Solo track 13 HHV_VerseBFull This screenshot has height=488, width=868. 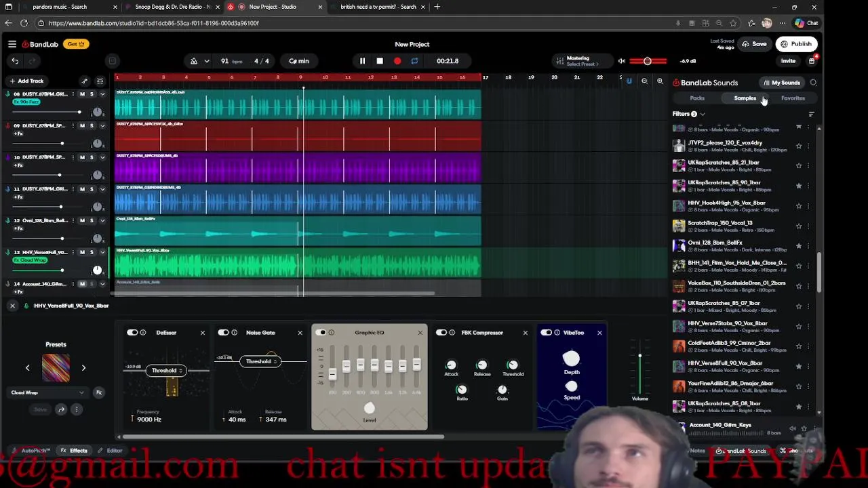point(92,252)
